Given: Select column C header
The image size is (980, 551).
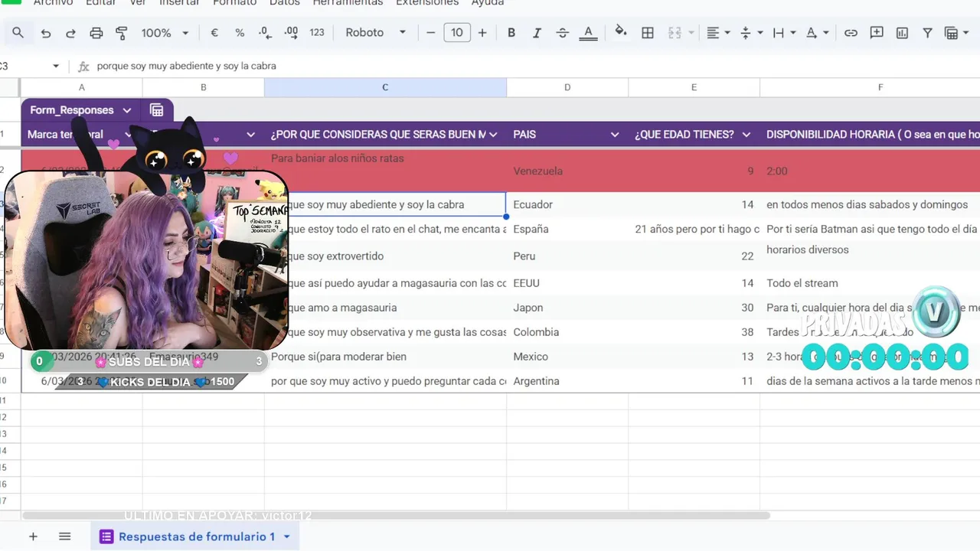Looking at the screenshot, I should pyautogui.click(x=385, y=87).
